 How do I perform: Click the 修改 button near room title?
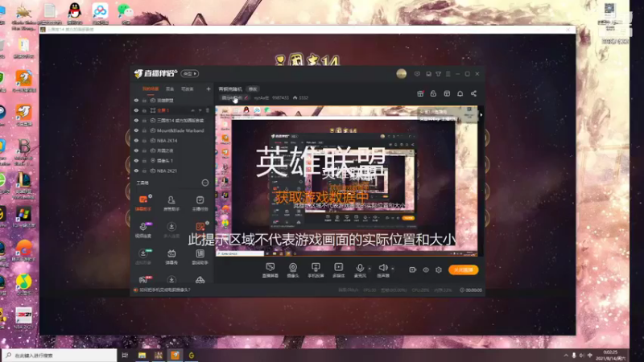tap(253, 89)
